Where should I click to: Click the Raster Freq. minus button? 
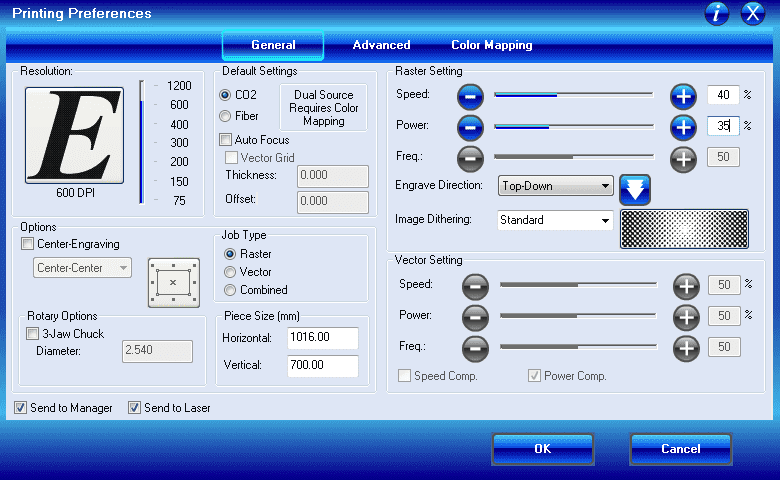click(470, 159)
